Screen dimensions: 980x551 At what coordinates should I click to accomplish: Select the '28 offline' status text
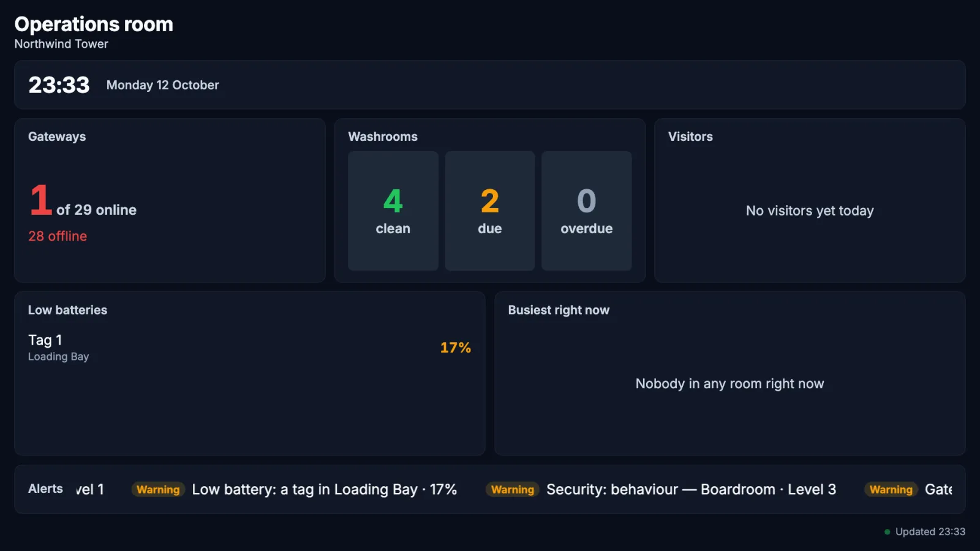point(58,236)
